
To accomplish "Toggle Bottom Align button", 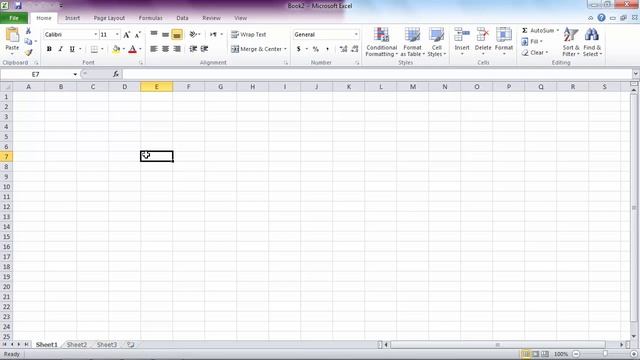I will (177, 35).
